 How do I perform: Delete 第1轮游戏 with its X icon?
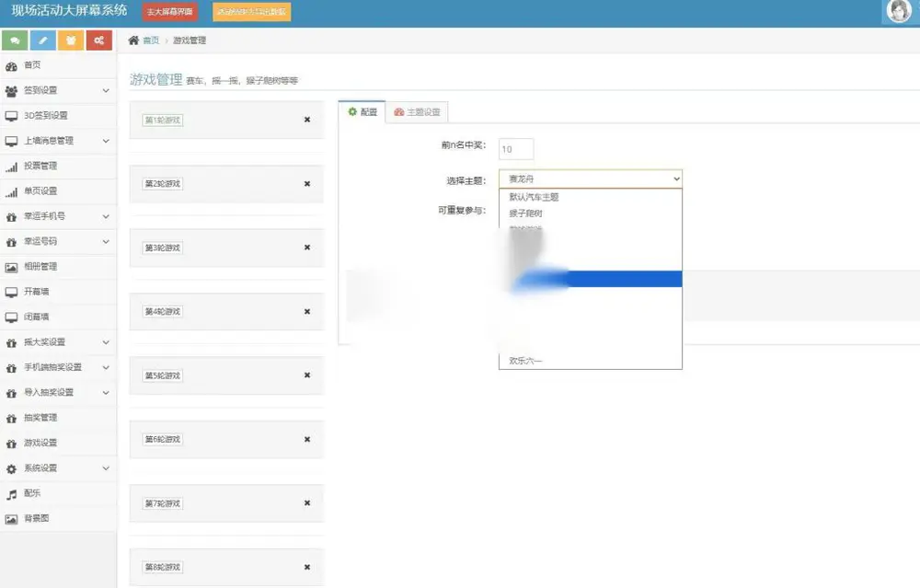point(307,120)
